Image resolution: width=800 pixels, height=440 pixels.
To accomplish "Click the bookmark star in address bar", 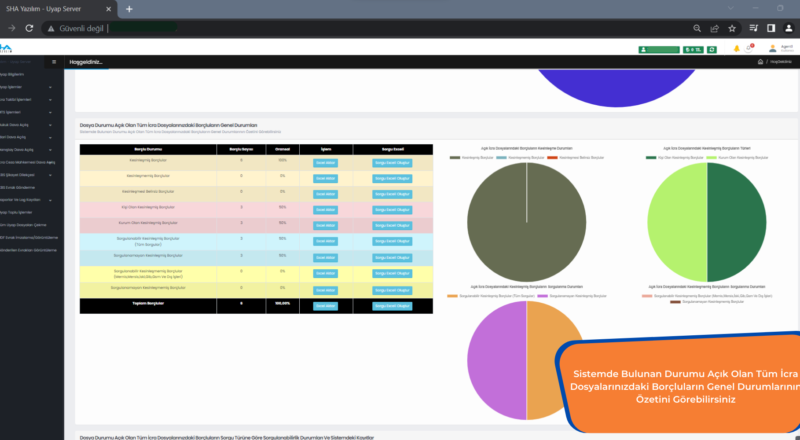I will [x=732, y=28].
